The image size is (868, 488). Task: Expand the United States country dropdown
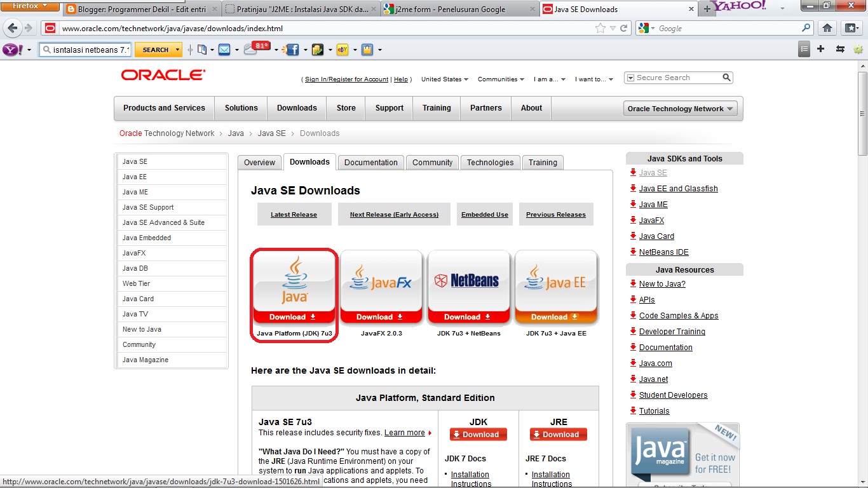pos(445,79)
